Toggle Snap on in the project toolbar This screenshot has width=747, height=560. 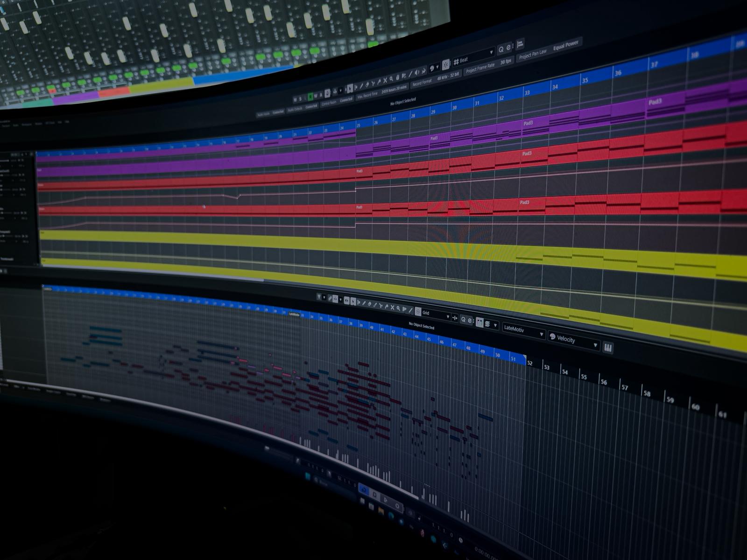[446, 64]
